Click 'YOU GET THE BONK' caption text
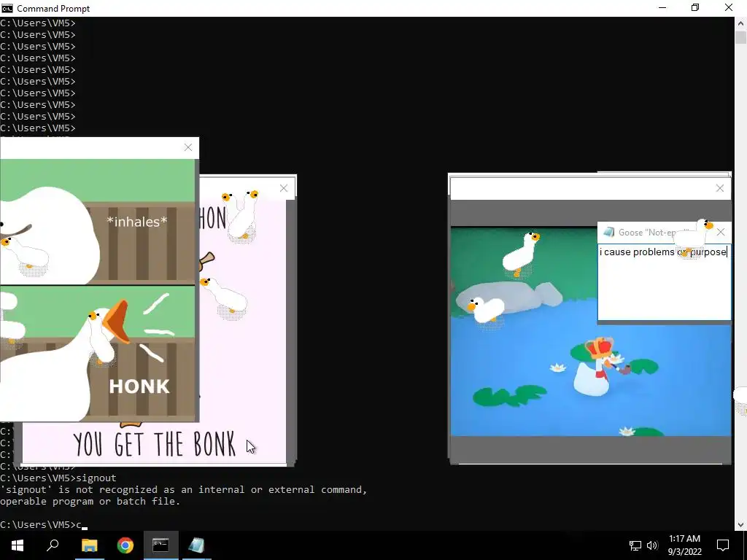Image resolution: width=747 pixels, height=560 pixels. pos(154,444)
